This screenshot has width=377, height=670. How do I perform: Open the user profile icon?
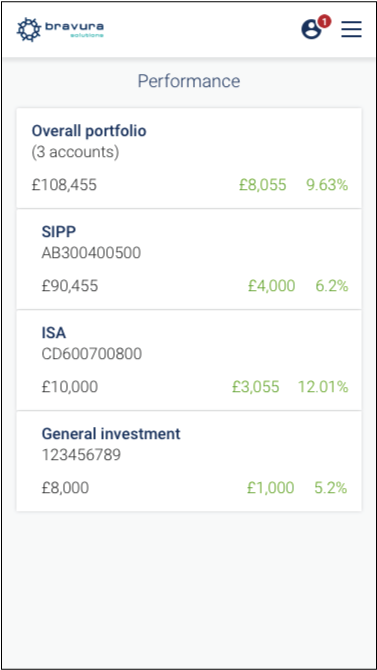point(311,29)
